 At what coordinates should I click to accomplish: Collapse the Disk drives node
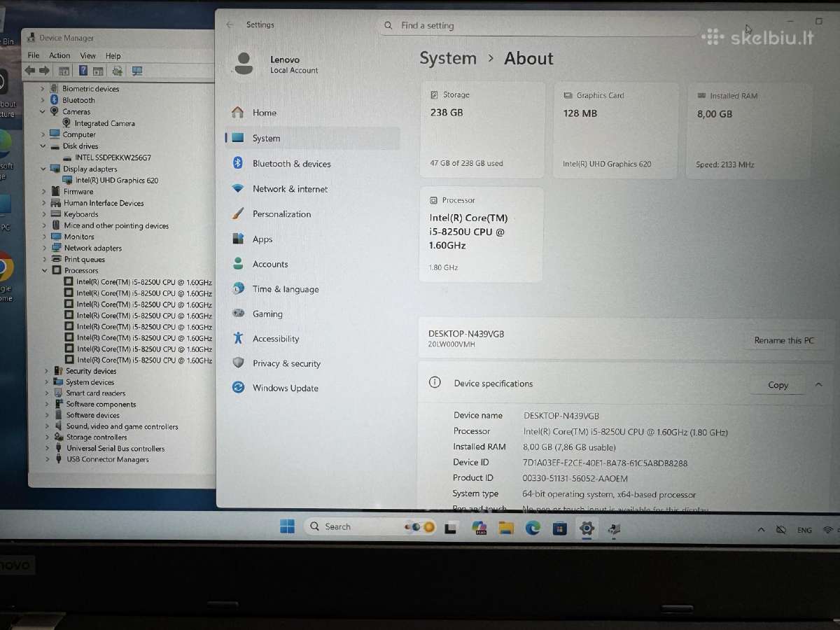point(43,146)
